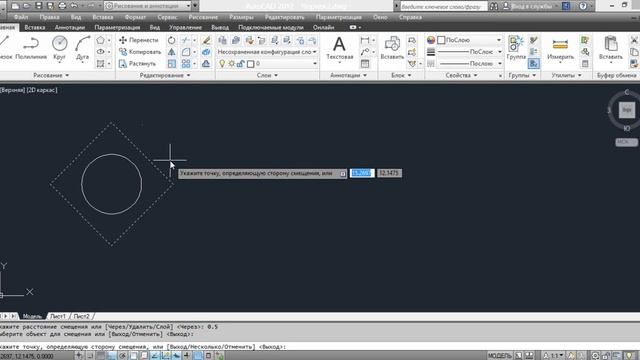Click Вставить (Insert) block button
This screenshot has width=640, height=360.
[x=392, y=48]
